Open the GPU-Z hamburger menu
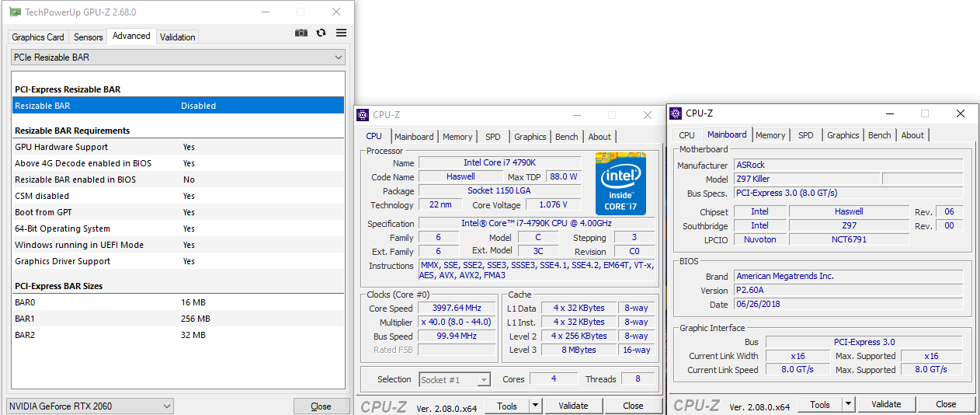980x415 pixels. click(341, 33)
